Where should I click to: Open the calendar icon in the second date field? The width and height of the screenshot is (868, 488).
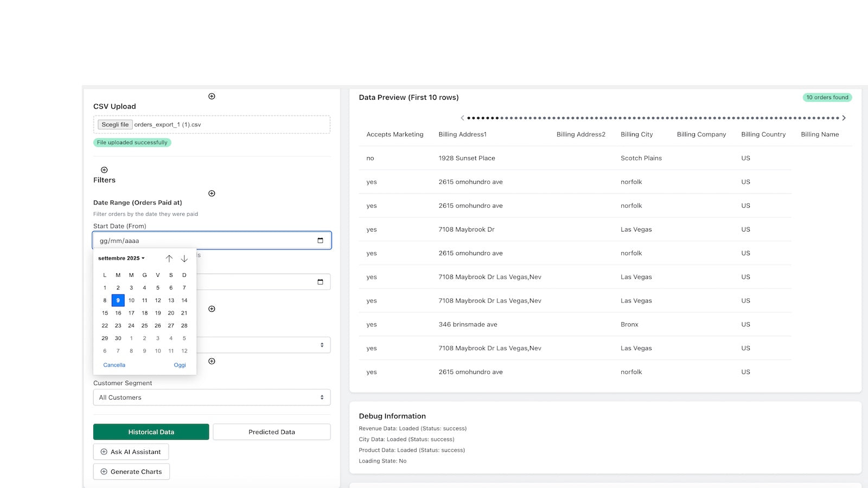click(x=321, y=281)
